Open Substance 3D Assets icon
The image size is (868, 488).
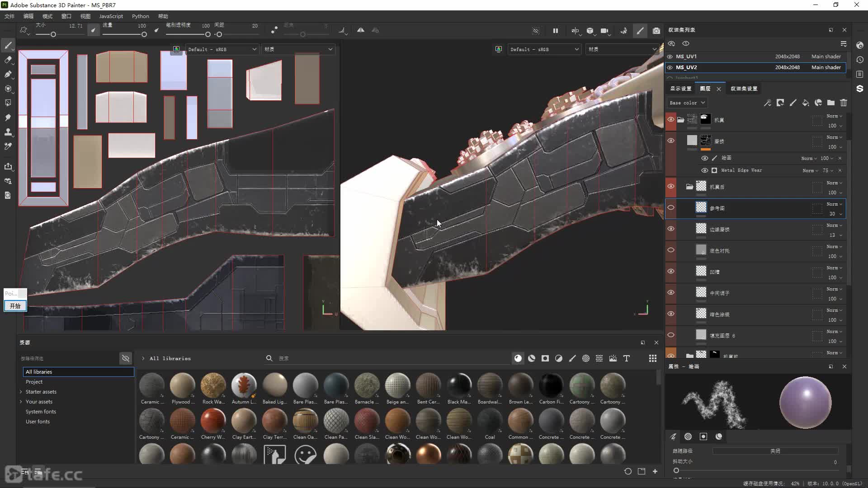point(860,89)
